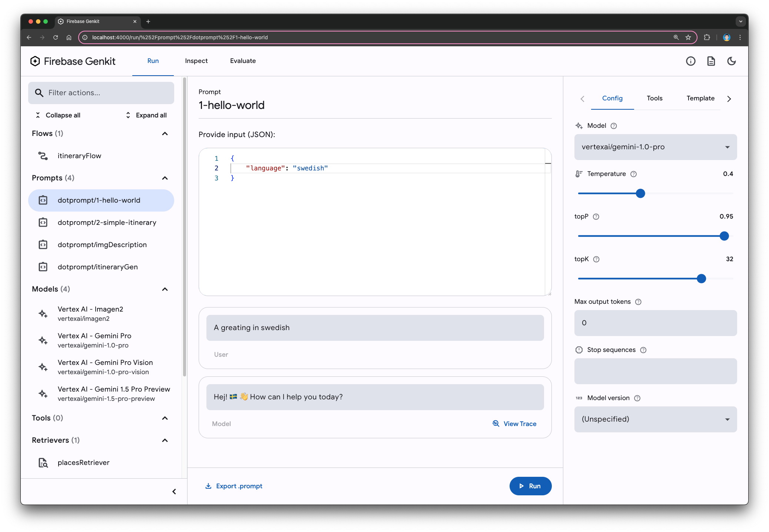The width and height of the screenshot is (769, 532).
Task: Switch to the Inspect tab
Action: [196, 61]
